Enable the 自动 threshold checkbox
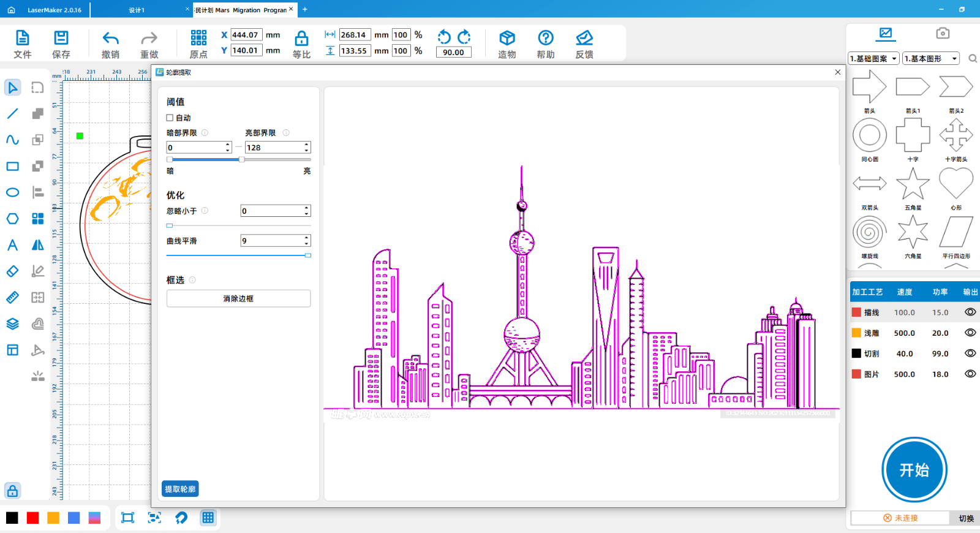980x533 pixels. point(170,118)
